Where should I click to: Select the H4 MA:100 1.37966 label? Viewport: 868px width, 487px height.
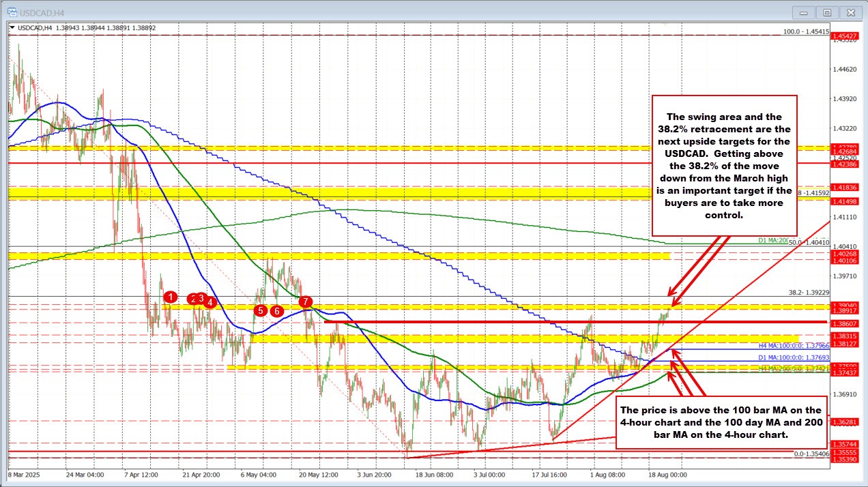click(x=794, y=346)
